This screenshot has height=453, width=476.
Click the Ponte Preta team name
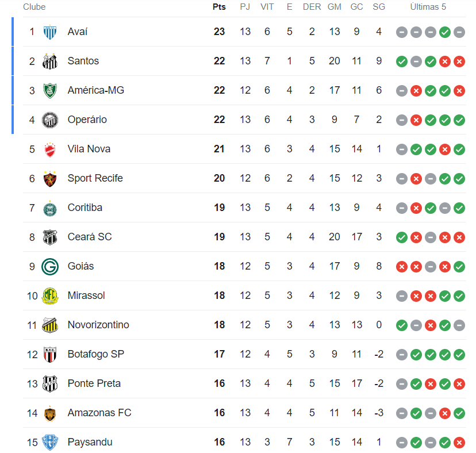pyautogui.click(x=94, y=383)
